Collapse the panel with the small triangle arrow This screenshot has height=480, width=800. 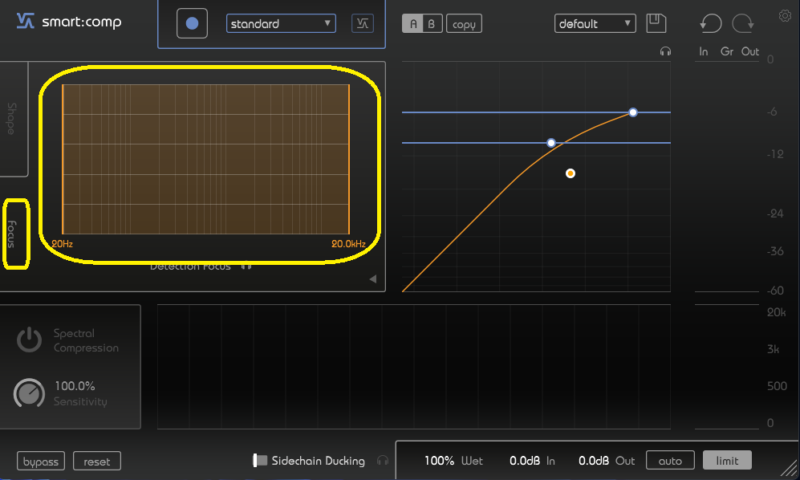point(373,279)
